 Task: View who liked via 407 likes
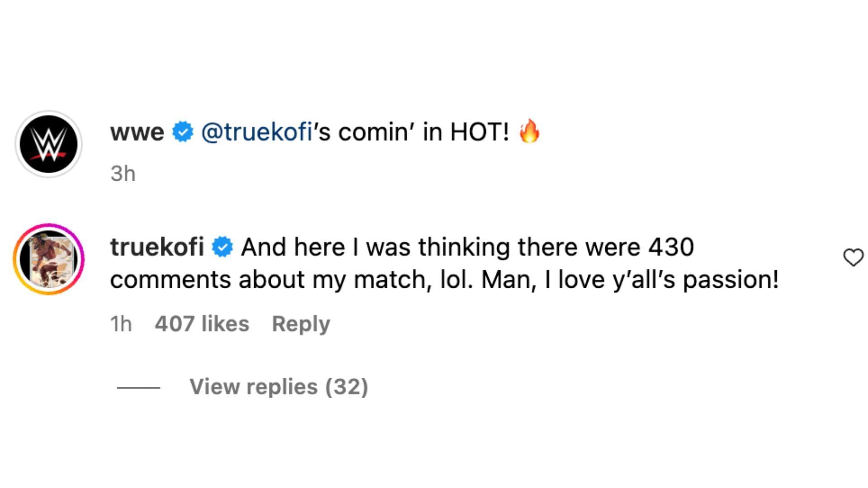pos(202,324)
